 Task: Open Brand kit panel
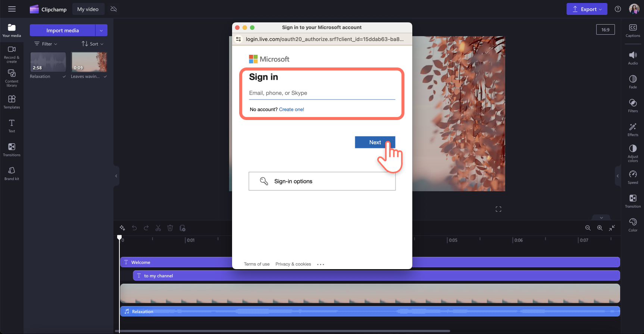pos(12,174)
